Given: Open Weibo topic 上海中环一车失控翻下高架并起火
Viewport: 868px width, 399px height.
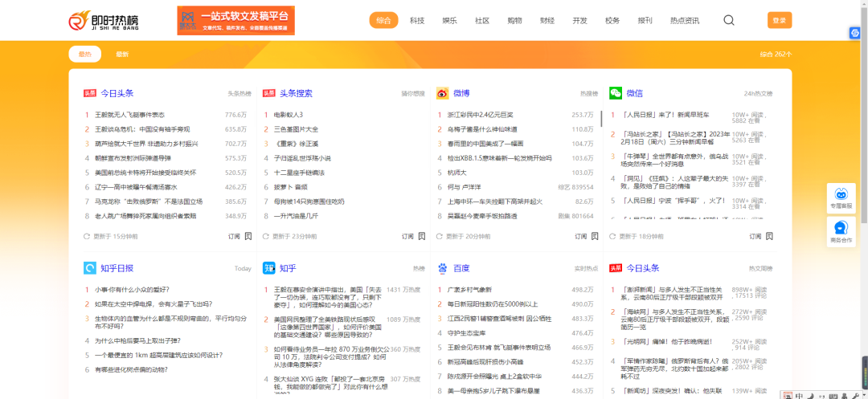Looking at the screenshot, I should [495, 202].
